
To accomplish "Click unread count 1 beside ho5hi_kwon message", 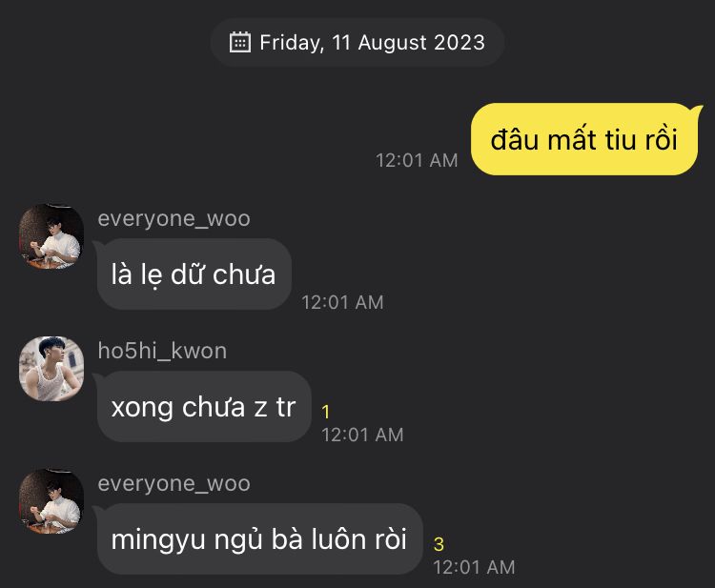I will coord(326,412).
